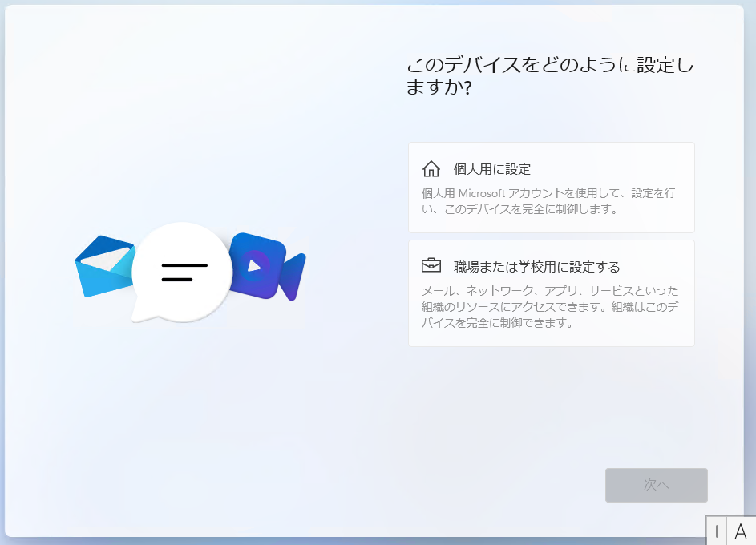Click the home icon beside 個人用に設定
The height and width of the screenshot is (545, 756).
click(431, 168)
